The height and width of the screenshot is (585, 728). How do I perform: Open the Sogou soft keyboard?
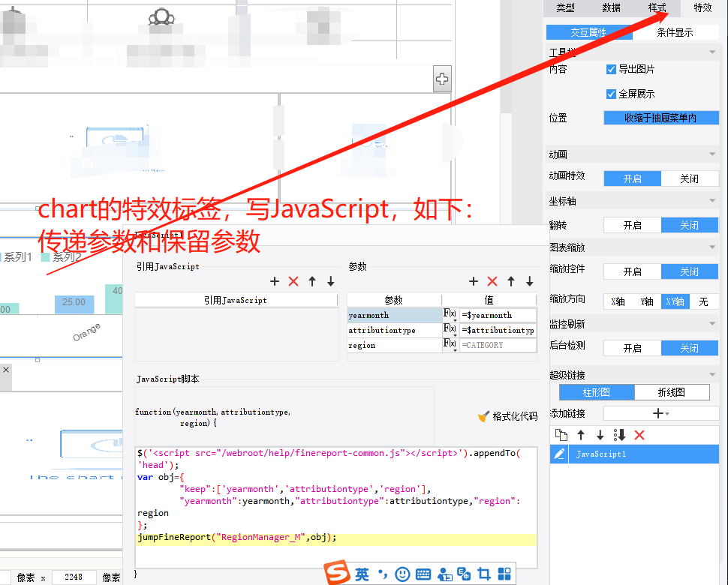(x=423, y=574)
